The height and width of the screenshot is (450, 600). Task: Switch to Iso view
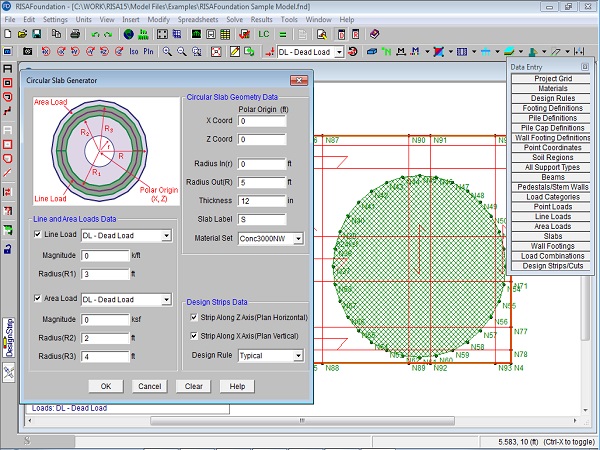click(134, 51)
